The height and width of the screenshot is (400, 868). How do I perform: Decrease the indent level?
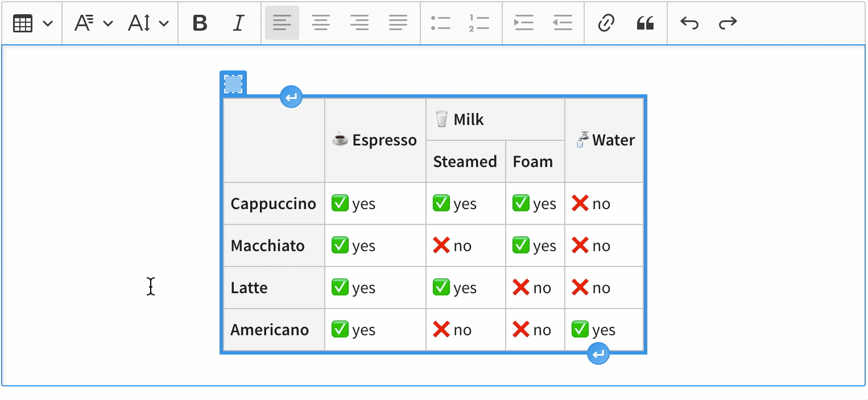pyautogui.click(x=562, y=23)
